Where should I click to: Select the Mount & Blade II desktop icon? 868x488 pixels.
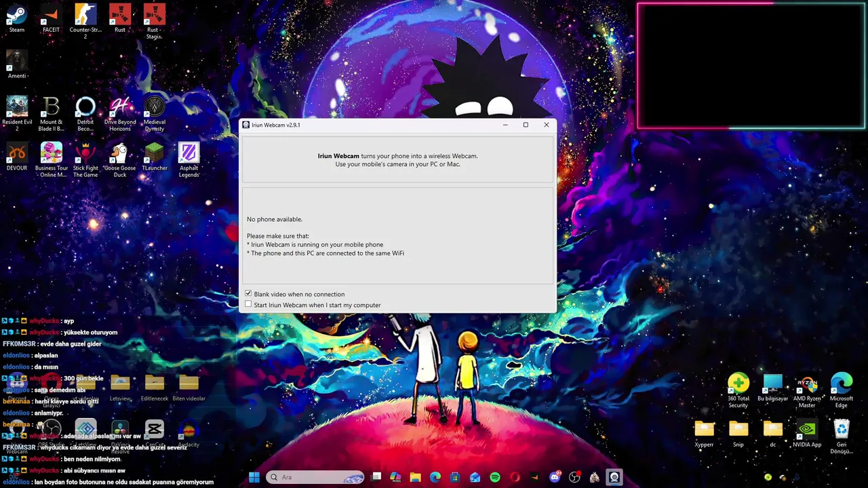point(51,113)
